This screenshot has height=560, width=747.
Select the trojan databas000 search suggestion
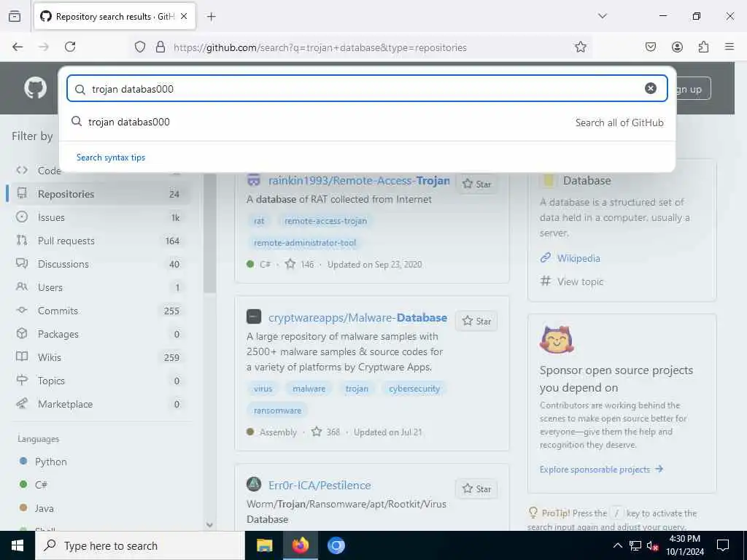pos(367,122)
